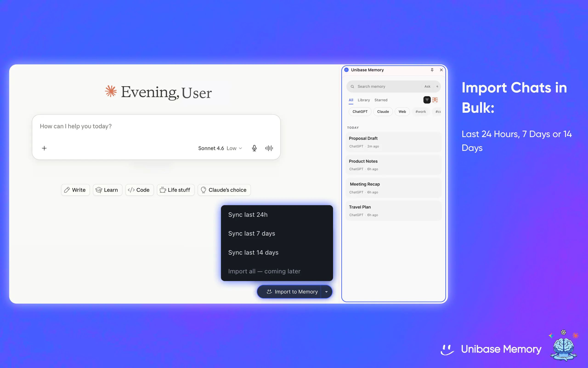Click the Learn suggestion button
Image resolution: width=588 pixels, height=368 pixels.
[107, 190]
